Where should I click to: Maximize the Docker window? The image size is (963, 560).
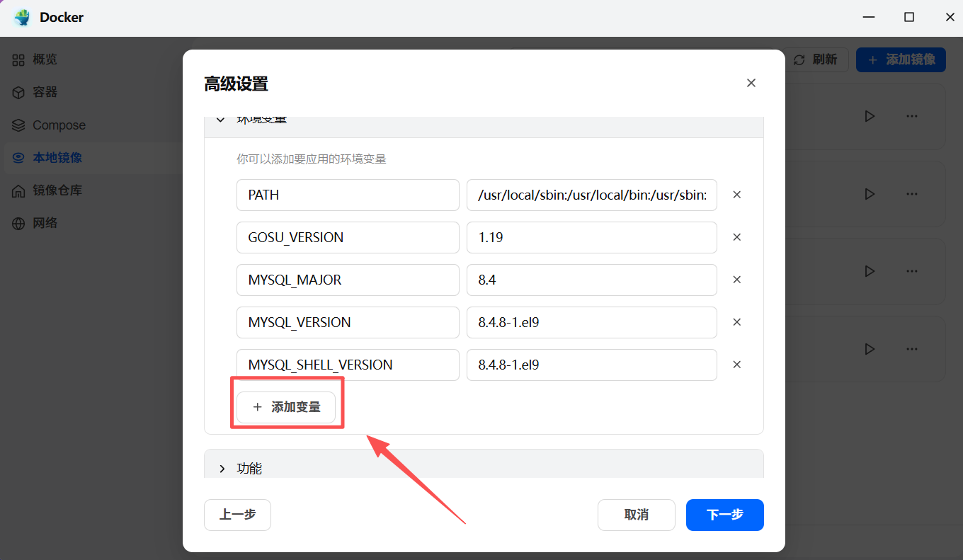coord(909,18)
